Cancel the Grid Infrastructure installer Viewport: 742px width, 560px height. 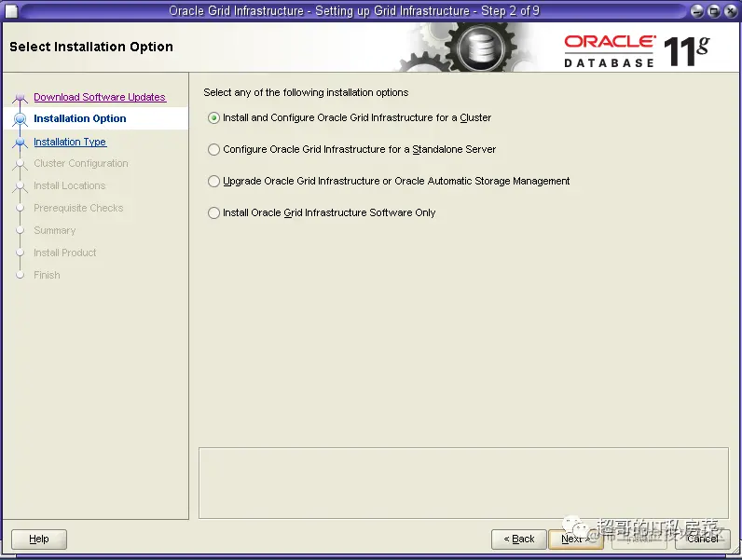pos(703,540)
